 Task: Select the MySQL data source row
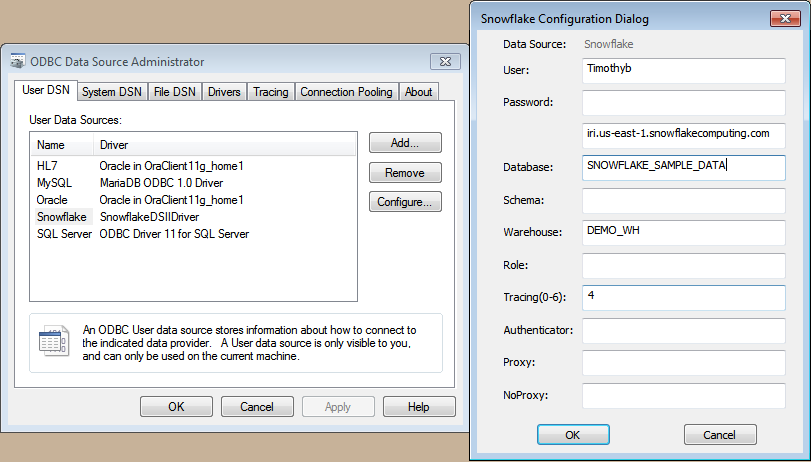[193, 183]
